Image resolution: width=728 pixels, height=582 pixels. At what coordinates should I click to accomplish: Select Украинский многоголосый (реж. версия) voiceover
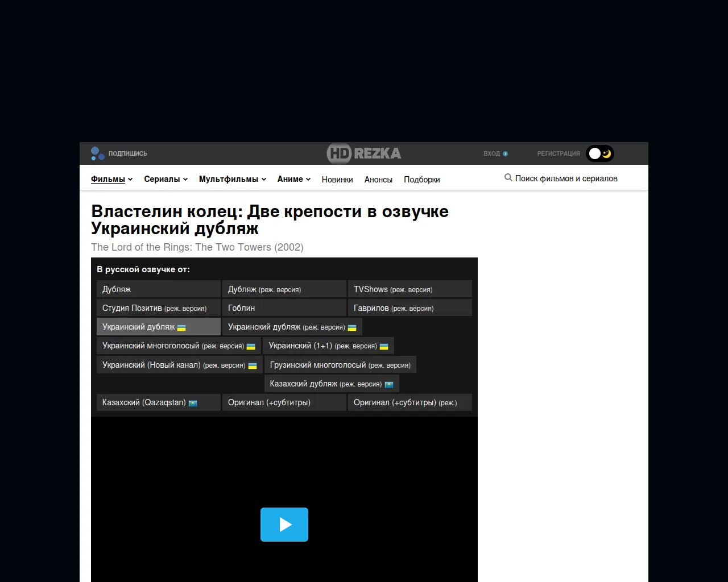(x=179, y=346)
